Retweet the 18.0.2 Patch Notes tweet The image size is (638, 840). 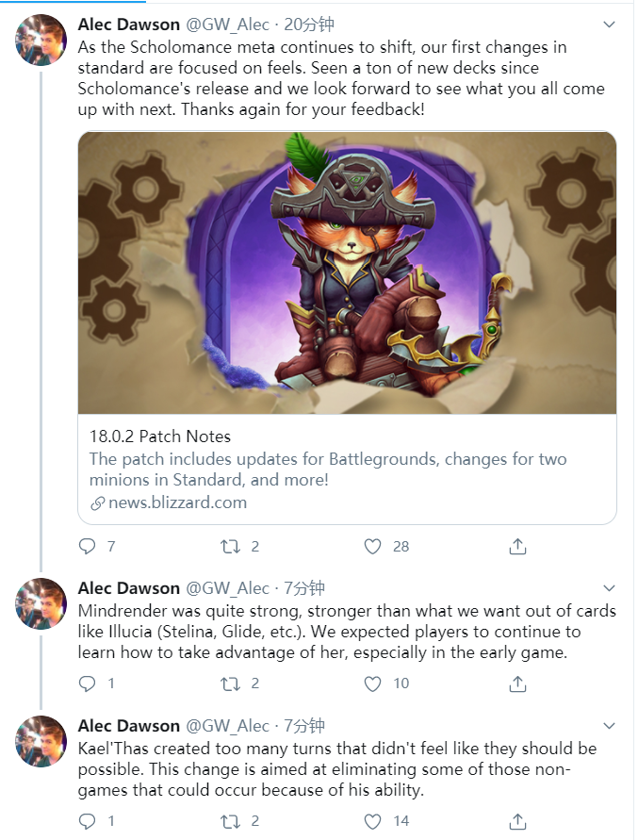pyautogui.click(x=230, y=546)
